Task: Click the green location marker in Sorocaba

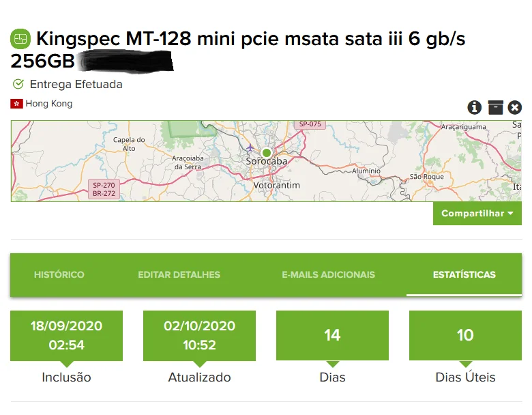Action: click(266, 152)
